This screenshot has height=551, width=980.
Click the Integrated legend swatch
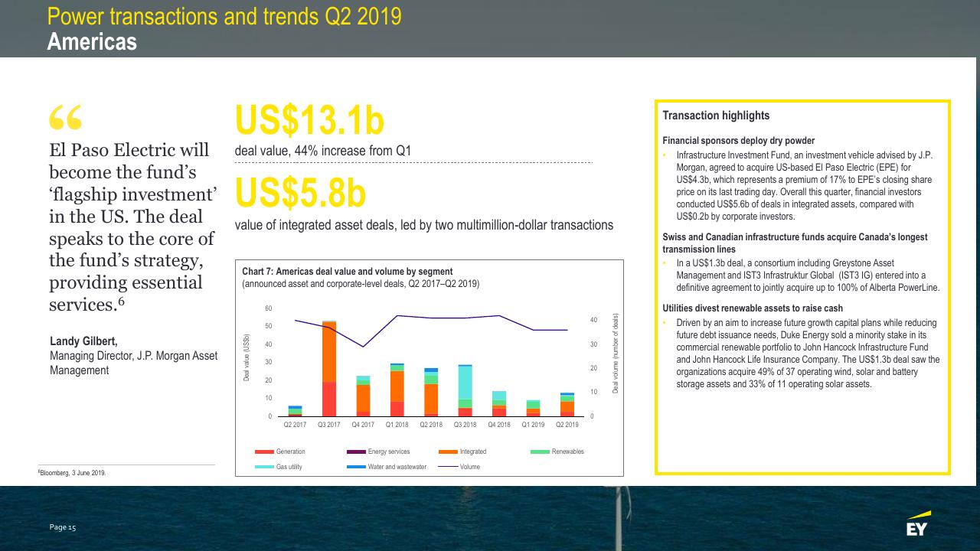448,452
